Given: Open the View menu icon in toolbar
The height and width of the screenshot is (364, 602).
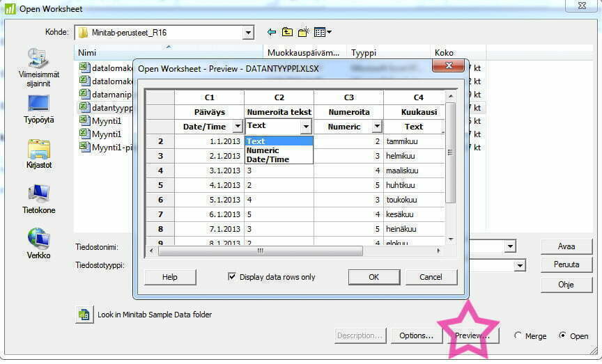Looking at the screenshot, I should (x=323, y=32).
